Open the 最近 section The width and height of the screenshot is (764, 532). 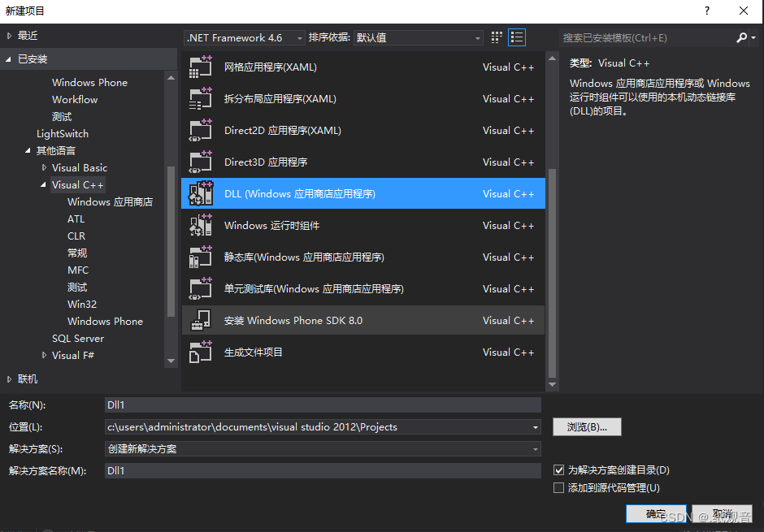27,35
